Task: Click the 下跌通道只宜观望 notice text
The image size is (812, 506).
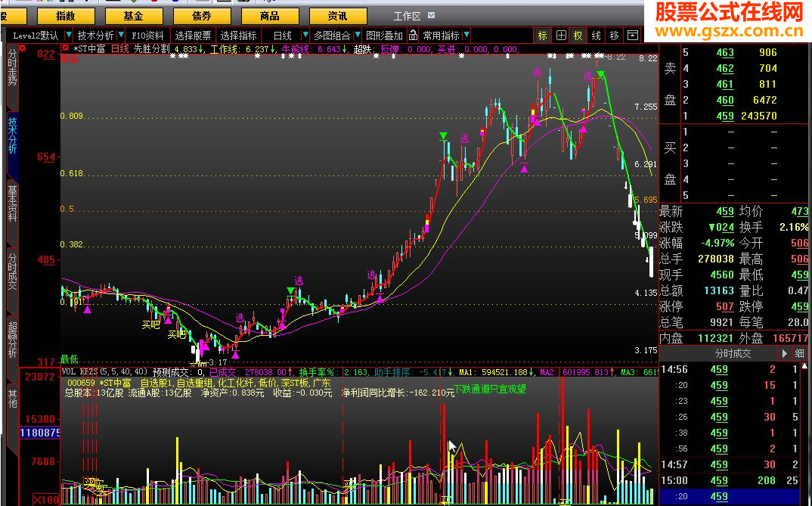Action: point(490,389)
